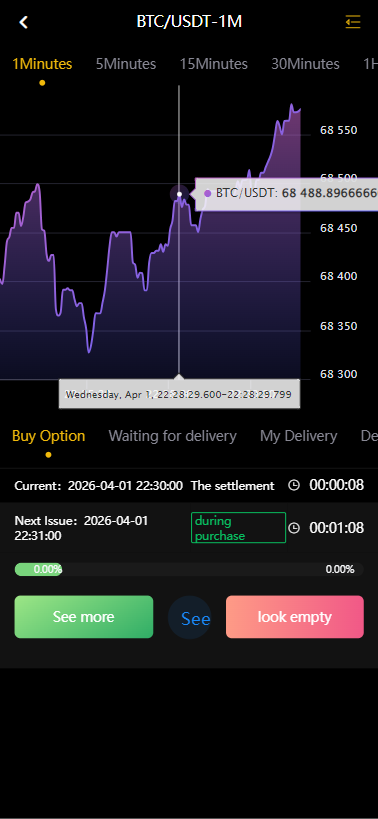Screen dimensions: 378x819
Task: Open the menu icon at top right
Action: click(x=353, y=21)
